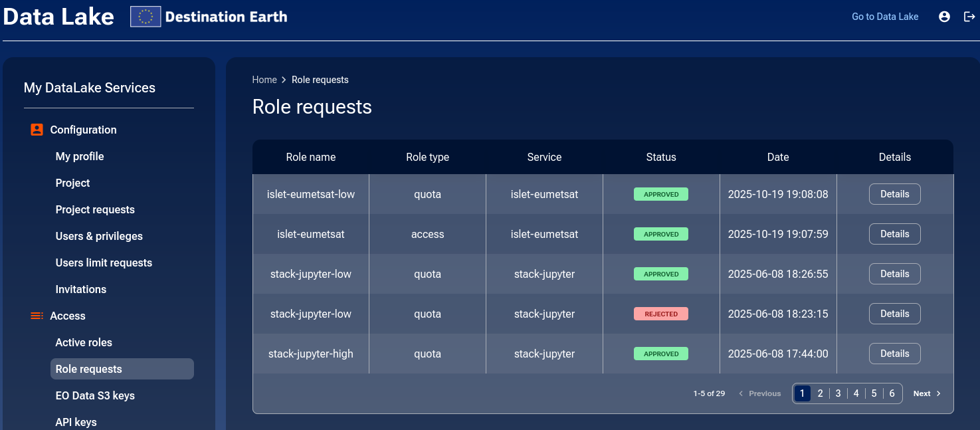Click the sign-out icon in the header
The width and height of the screenshot is (980, 430).
[x=969, y=16]
